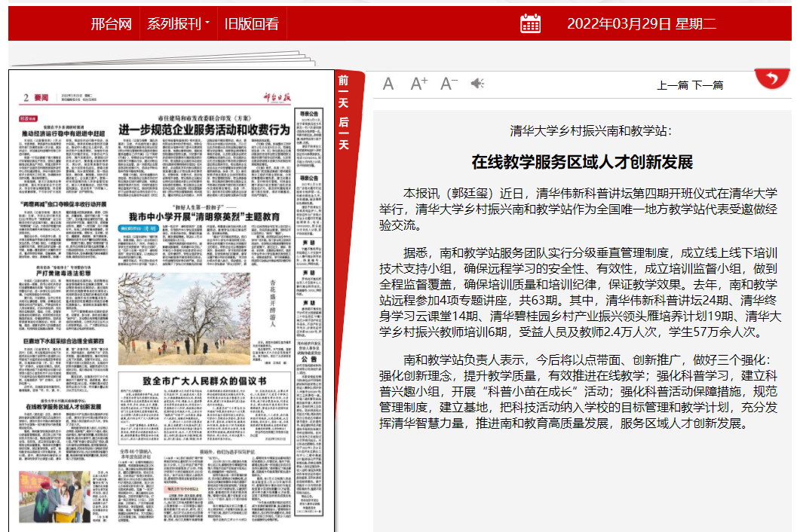The image size is (800, 532).
Task: Click the date text 2022年03月29日 星期二
Action: click(x=641, y=23)
